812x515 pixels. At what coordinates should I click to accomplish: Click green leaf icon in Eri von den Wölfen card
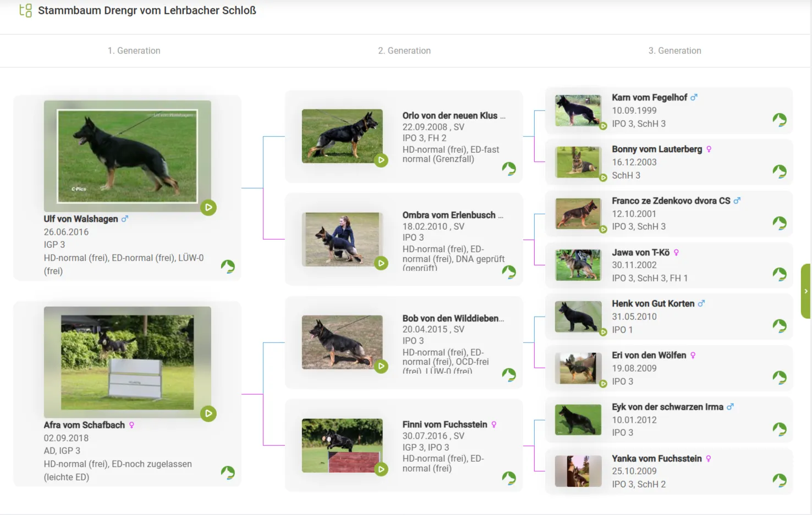click(x=779, y=378)
